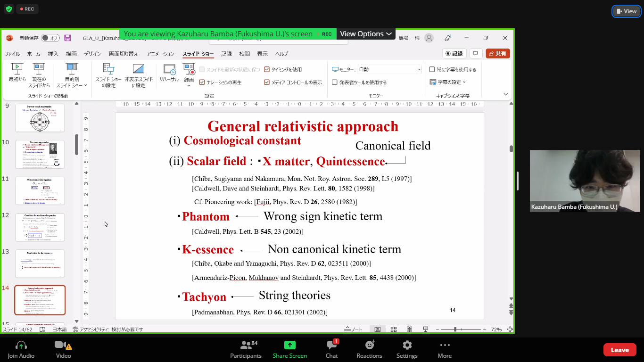
Task: Click the accessibility check status icon
Action: (x=75, y=329)
